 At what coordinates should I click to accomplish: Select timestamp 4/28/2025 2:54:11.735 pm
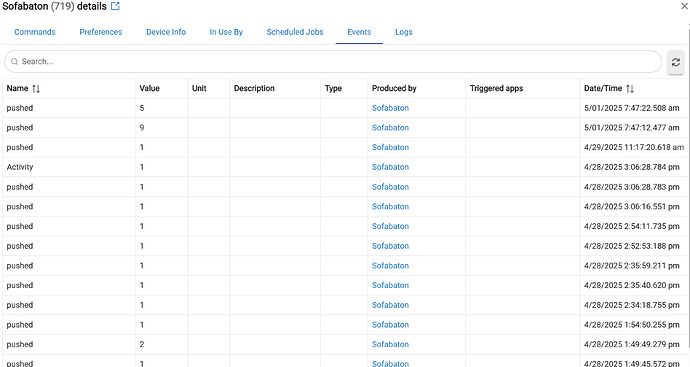631,226
